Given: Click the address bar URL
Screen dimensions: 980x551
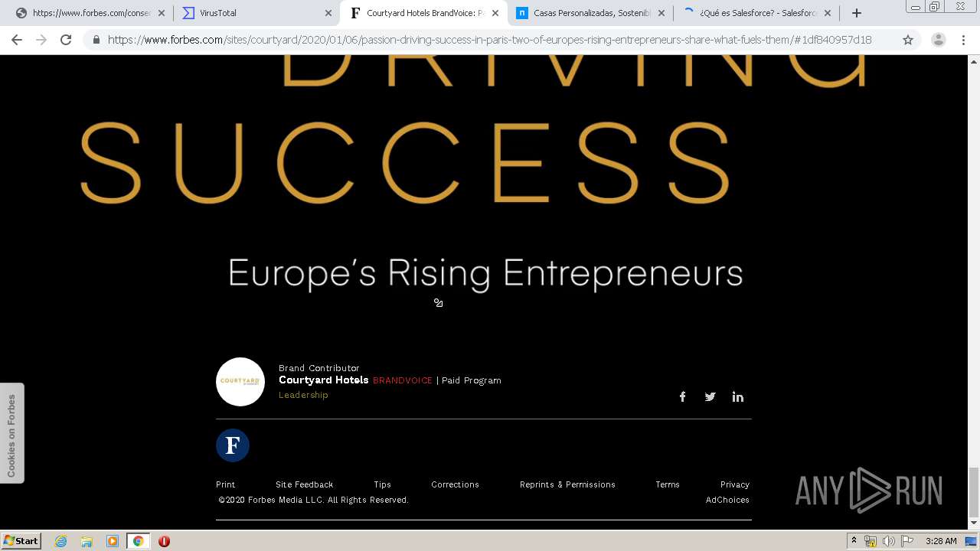Looking at the screenshot, I should (x=490, y=40).
